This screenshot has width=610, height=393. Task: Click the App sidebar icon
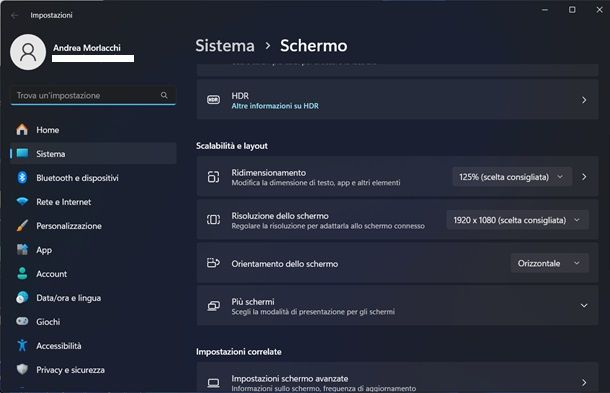[22, 249]
